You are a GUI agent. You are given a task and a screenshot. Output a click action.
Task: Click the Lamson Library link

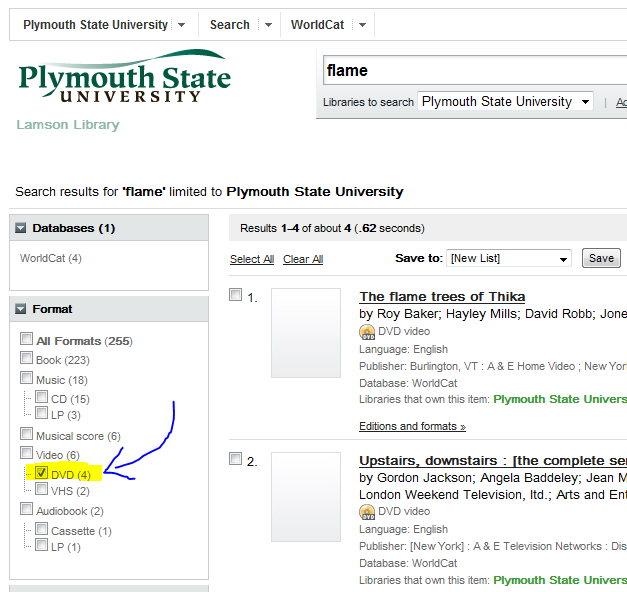tap(68, 125)
